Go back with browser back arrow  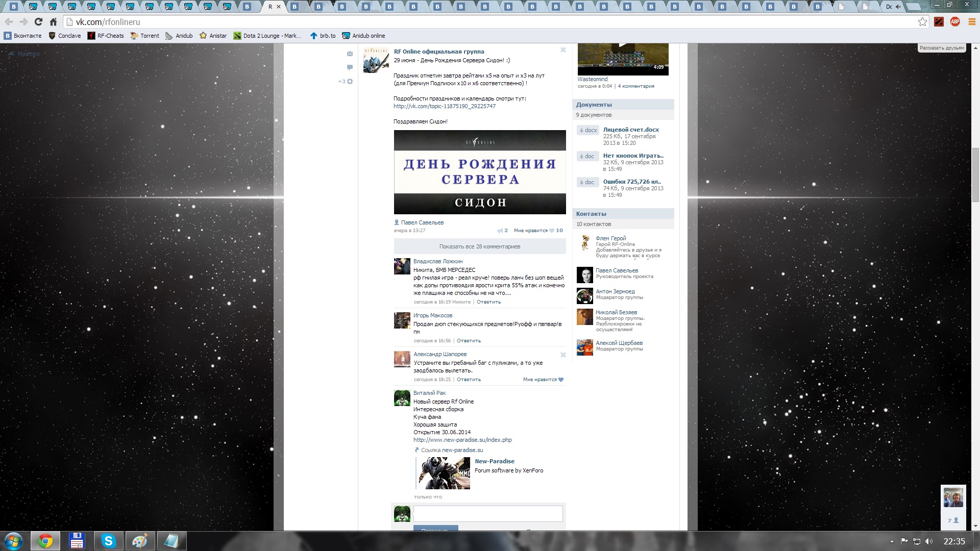click(x=9, y=22)
